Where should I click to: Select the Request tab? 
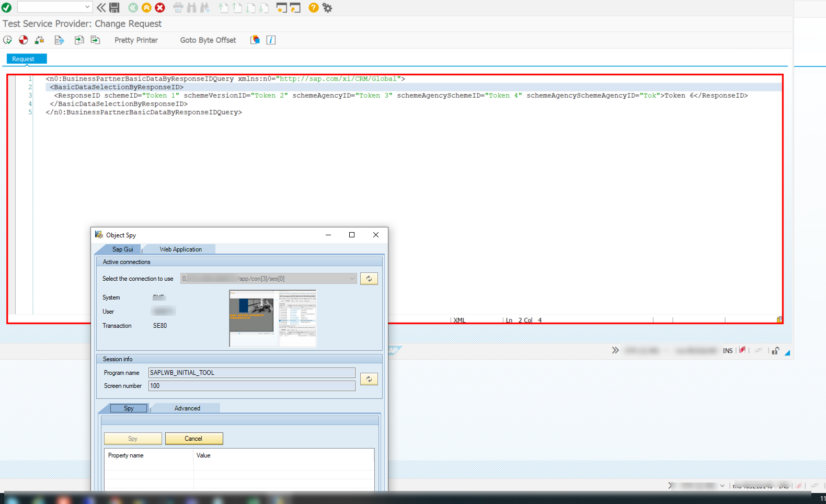click(27, 59)
